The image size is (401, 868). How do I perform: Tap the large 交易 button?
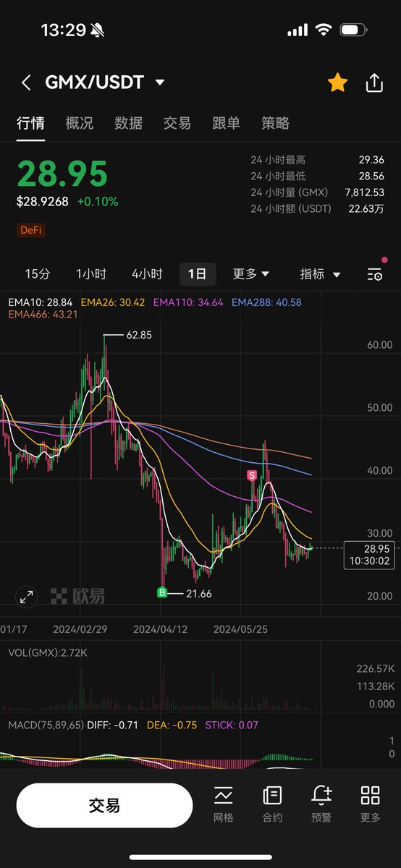104,805
